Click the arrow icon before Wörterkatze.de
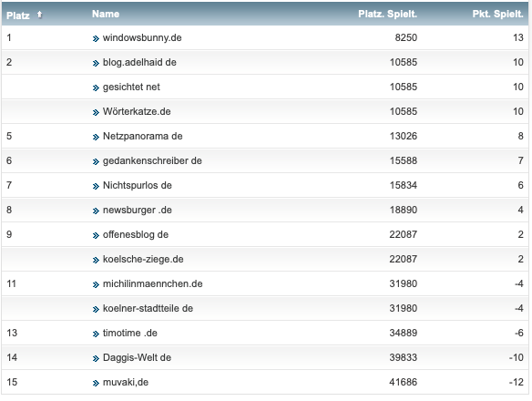The height and width of the screenshot is (401, 532). (96, 112)
